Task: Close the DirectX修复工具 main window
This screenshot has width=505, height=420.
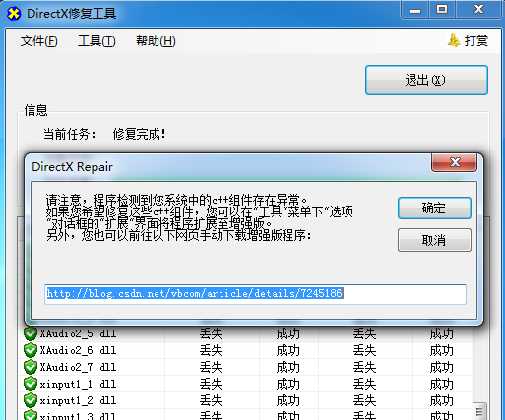Action: (478, 10)
